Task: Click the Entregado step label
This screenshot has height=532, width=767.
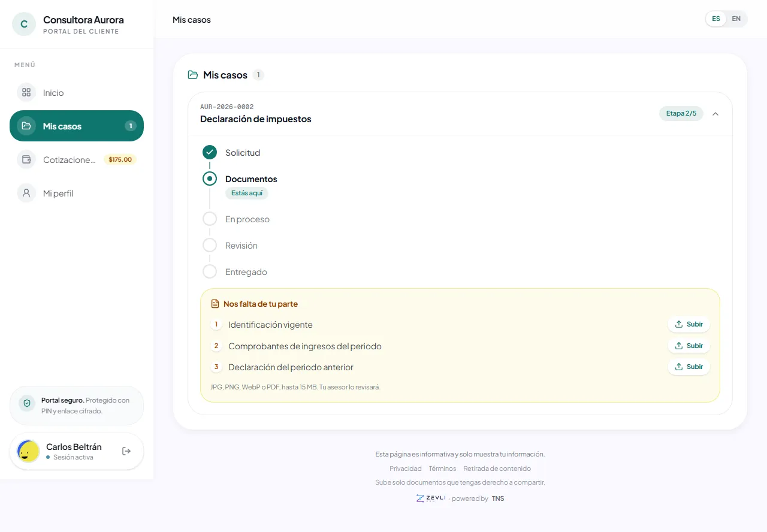Action: [246, 272]
